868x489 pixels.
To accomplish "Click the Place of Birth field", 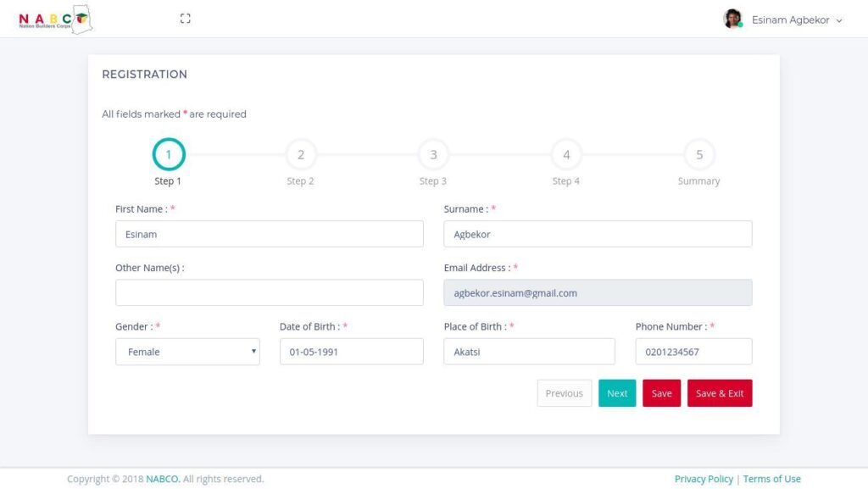I will pyautogui.click(x=529, y=352).
